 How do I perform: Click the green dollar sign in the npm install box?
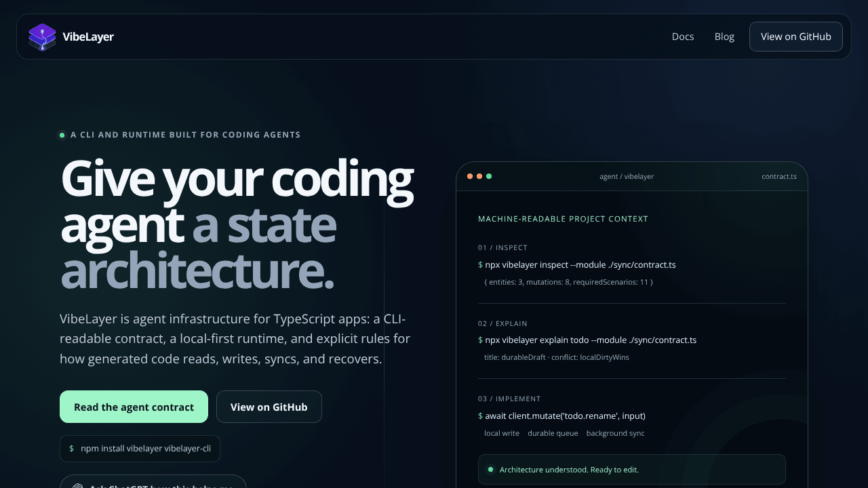(71, 449)
